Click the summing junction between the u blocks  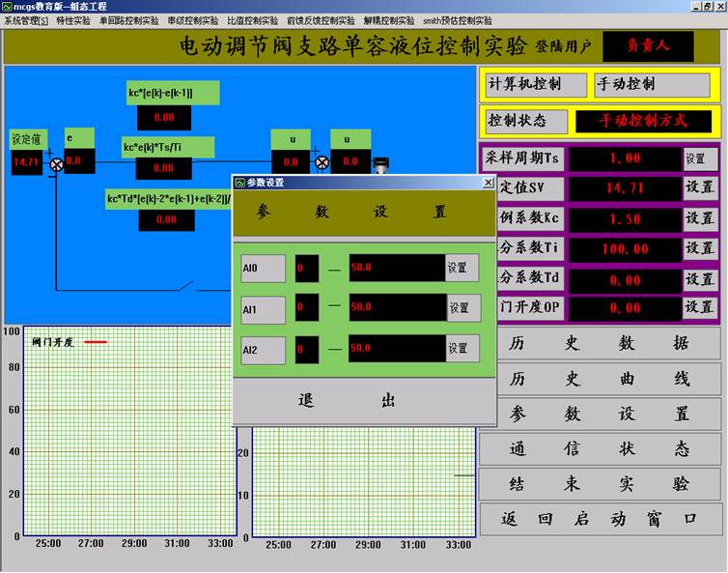[322, 162]
